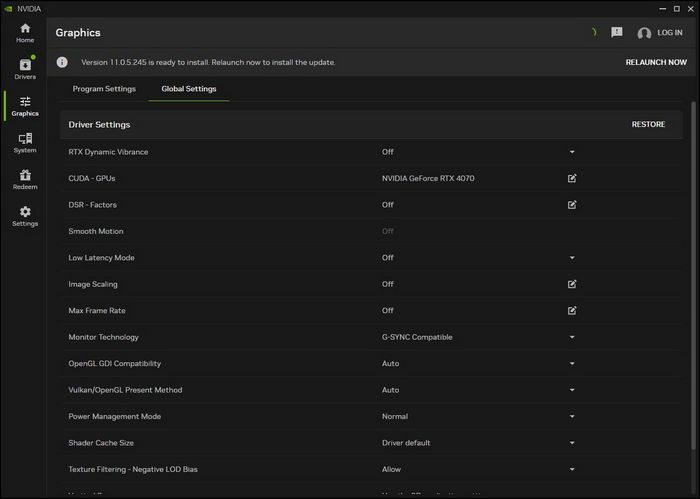Click the RELAUNCH NOW button
Screen dimensions: 700x499
pyautogui.click(x=656, y=62)
